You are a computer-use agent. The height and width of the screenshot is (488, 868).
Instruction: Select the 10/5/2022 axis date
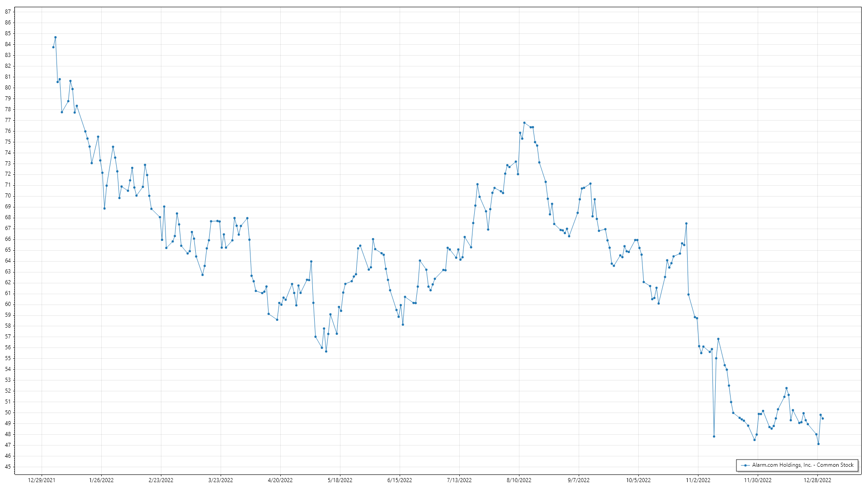(x=638, y=480)
